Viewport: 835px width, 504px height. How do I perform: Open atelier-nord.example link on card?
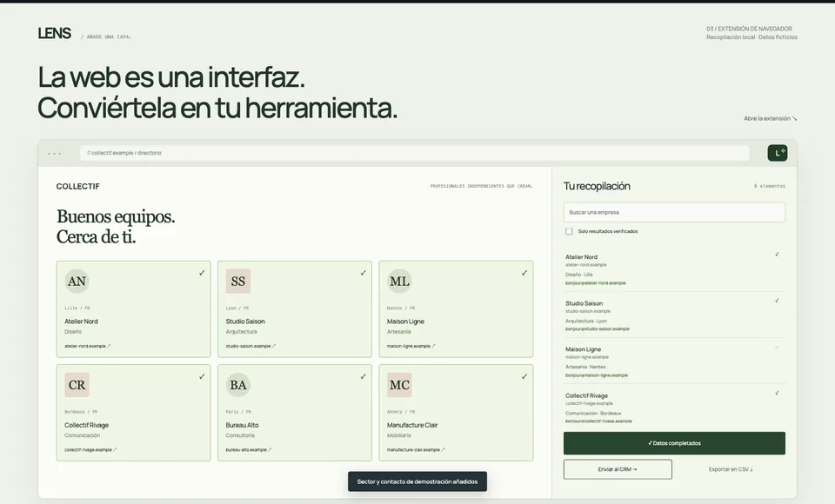(x=87, y=346)
